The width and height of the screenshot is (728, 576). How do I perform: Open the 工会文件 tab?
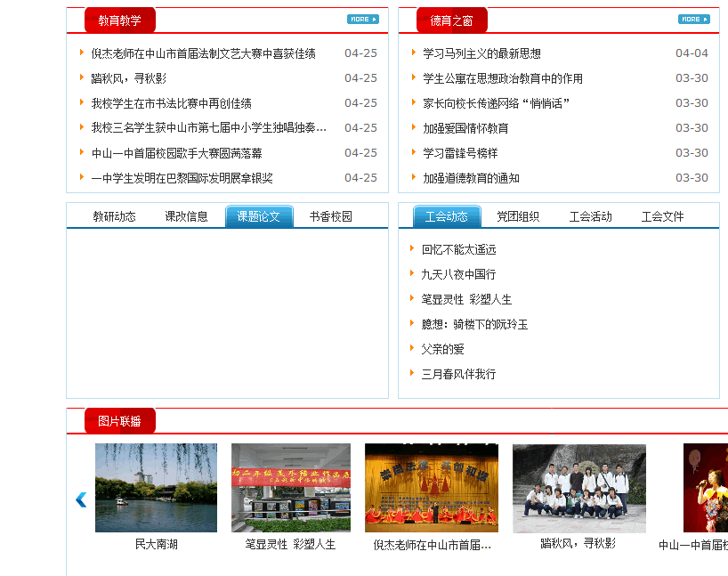pos(662,216)
